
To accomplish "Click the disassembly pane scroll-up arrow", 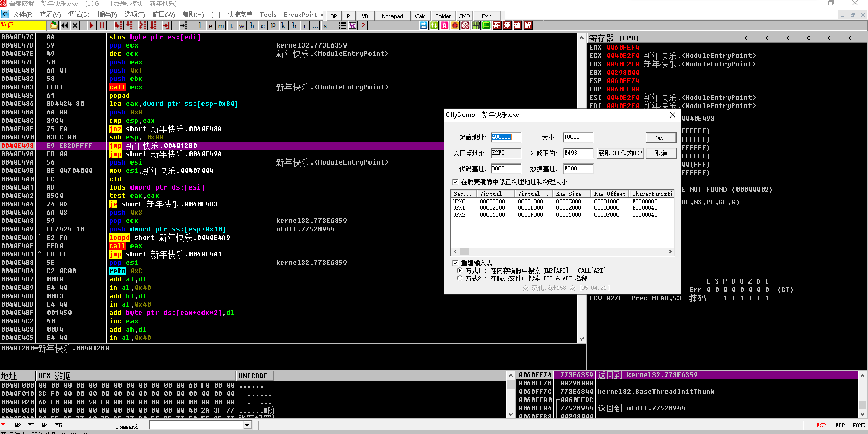I will click(x=581, y=38).
